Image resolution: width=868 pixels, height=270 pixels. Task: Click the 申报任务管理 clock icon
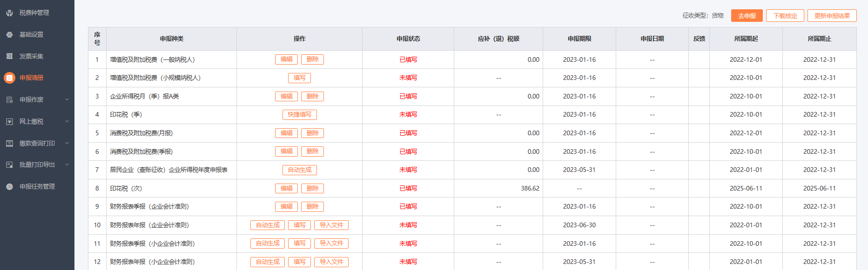pos(9,187)
